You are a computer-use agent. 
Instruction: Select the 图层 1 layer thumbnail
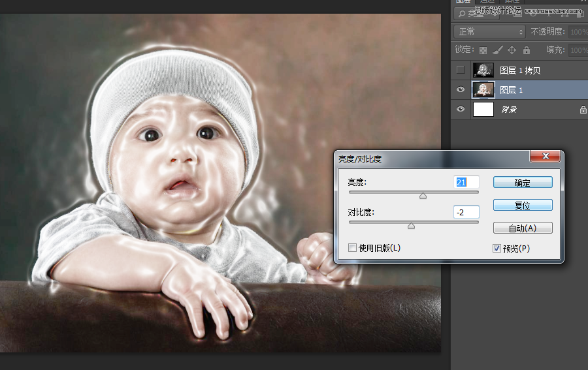tap(483, 90)
